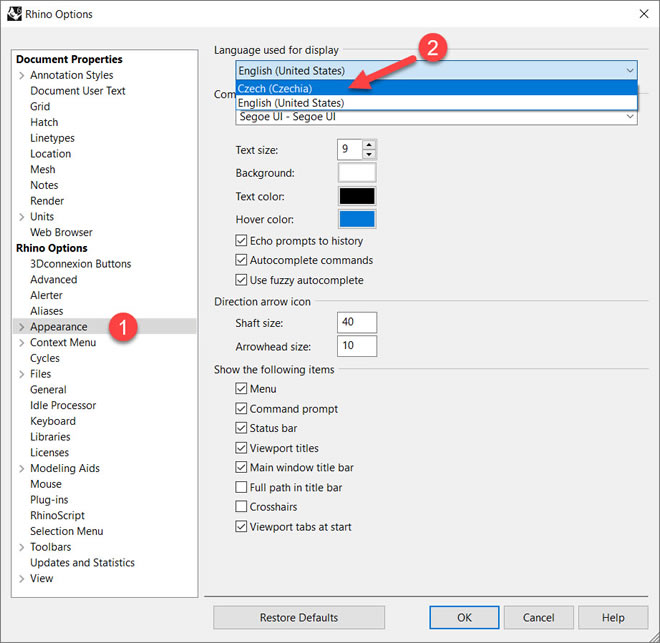
Task: Uncheck the Command prompt checkbox
Action: pyautogui.click(x=241, y=409)
